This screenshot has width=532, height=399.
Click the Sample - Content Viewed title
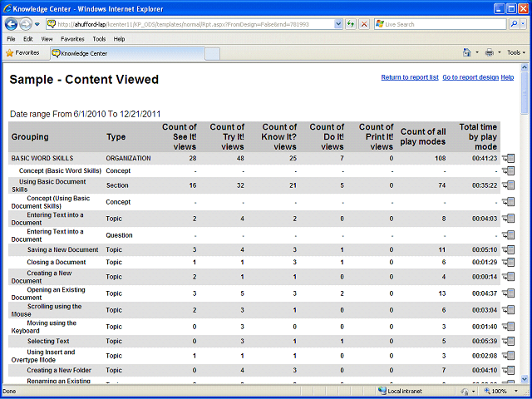(x=84, y=80)
